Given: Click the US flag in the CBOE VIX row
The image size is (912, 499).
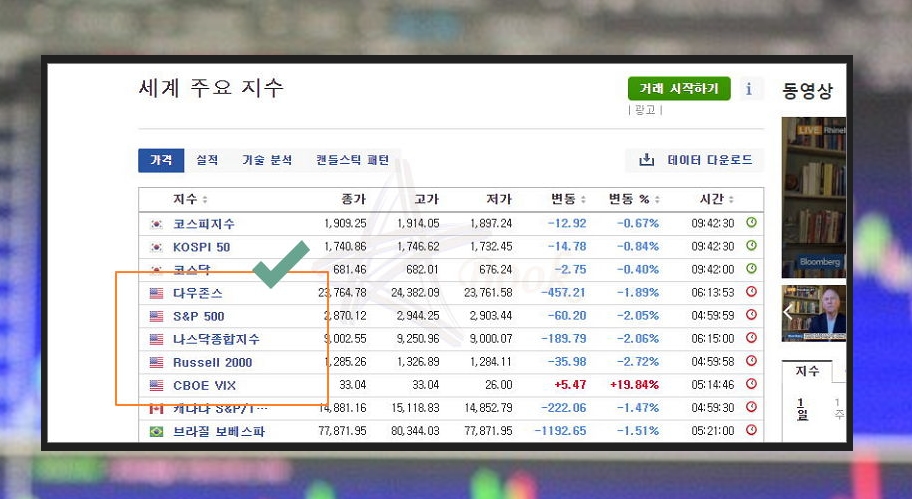Looking at the screenshot, I should [x=156, y=385].
